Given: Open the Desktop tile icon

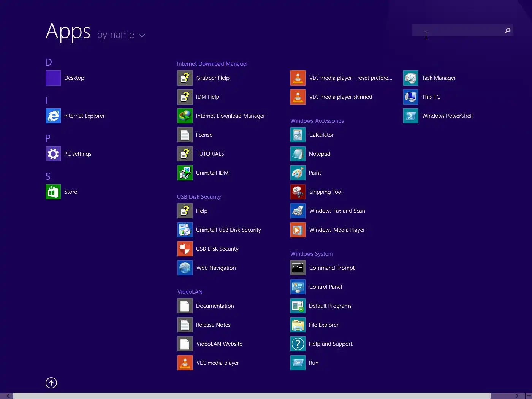Looking at the screenshot, I should pyautogui.click(x=53, y=78).
